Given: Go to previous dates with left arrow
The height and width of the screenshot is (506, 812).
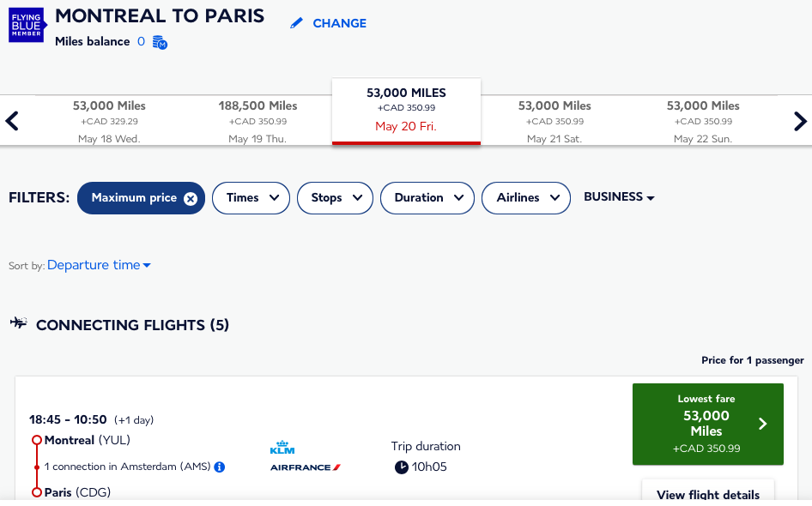Looking at the screenshot, I should point(12,121).
